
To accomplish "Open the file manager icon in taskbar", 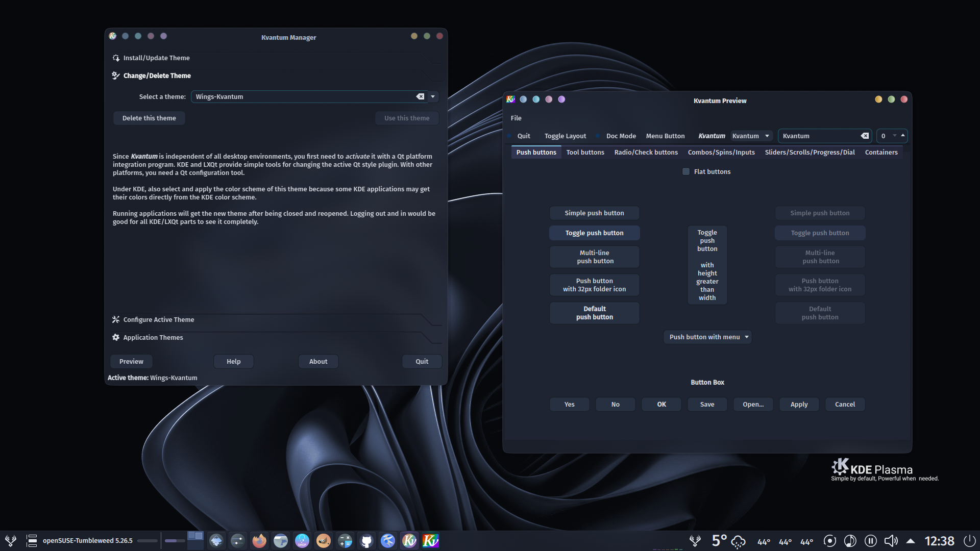I will pos(281,540).
